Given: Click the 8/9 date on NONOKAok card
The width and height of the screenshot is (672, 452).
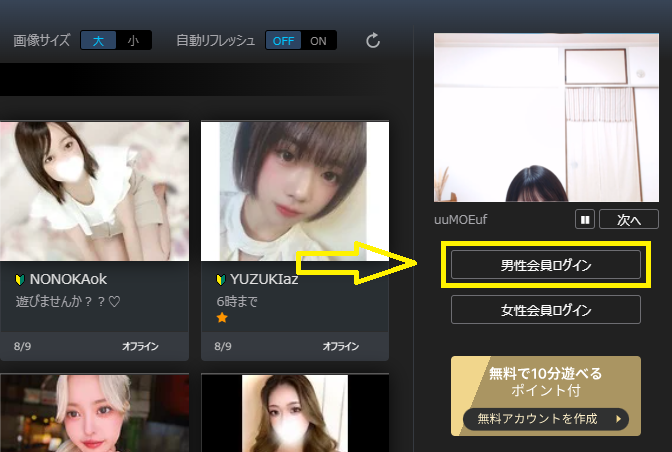Looking at the screenshot, I should (x=22, y=346).
